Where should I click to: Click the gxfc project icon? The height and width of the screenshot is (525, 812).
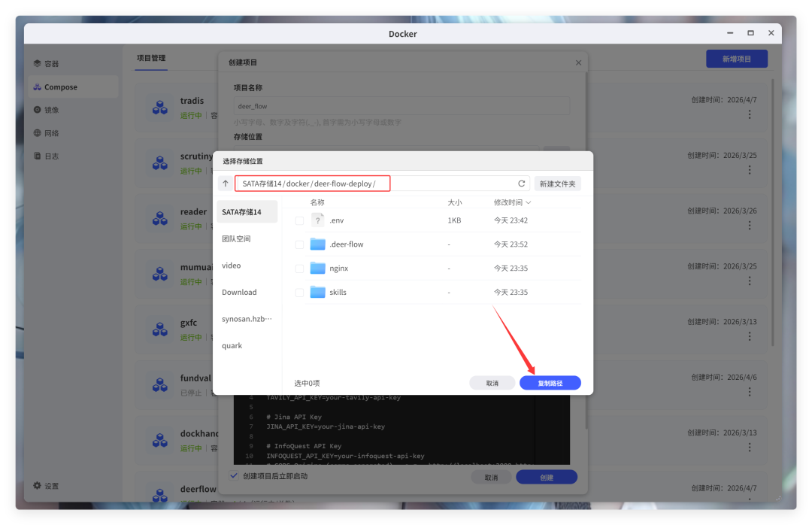coord(160,329)
